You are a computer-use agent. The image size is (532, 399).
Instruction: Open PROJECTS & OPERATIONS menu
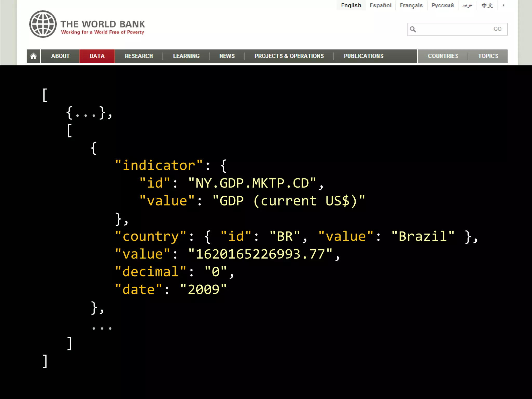[x=289, y=56]
